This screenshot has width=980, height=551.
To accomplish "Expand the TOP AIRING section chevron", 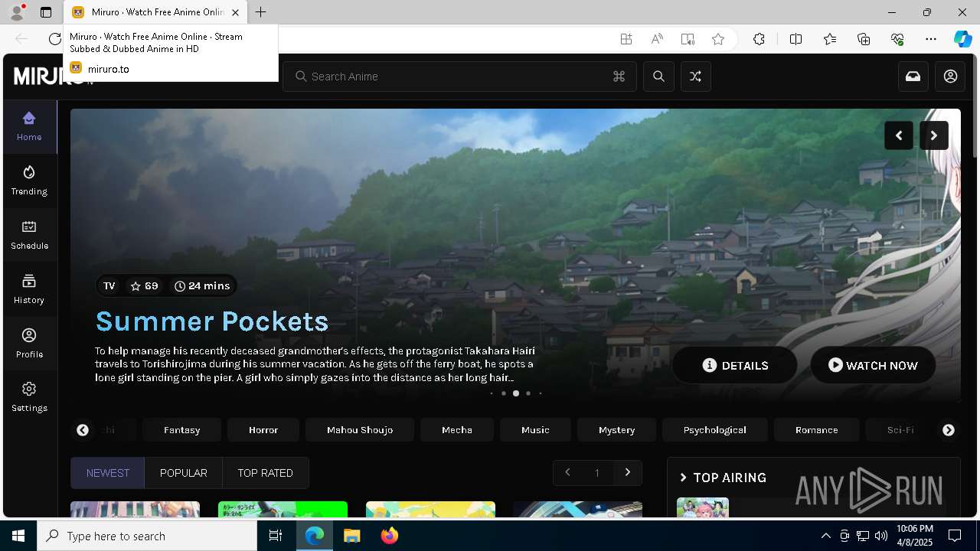I will pos(684,478).
